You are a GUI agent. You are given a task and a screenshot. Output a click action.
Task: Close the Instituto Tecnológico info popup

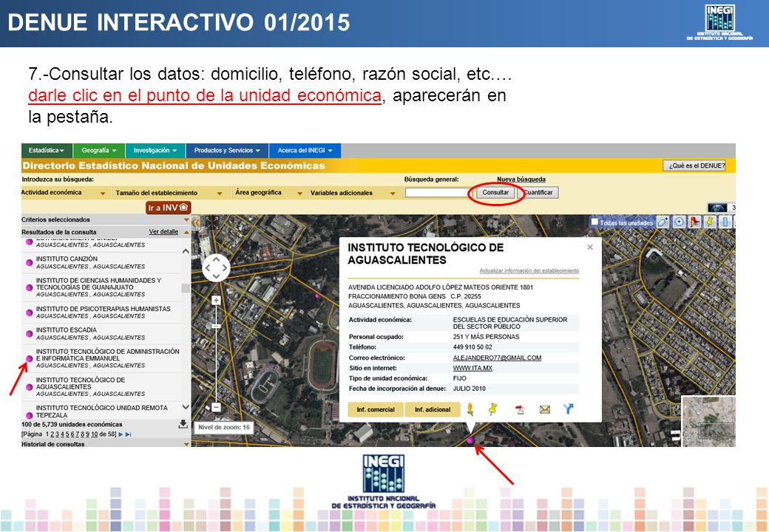[x=590, y=248]
